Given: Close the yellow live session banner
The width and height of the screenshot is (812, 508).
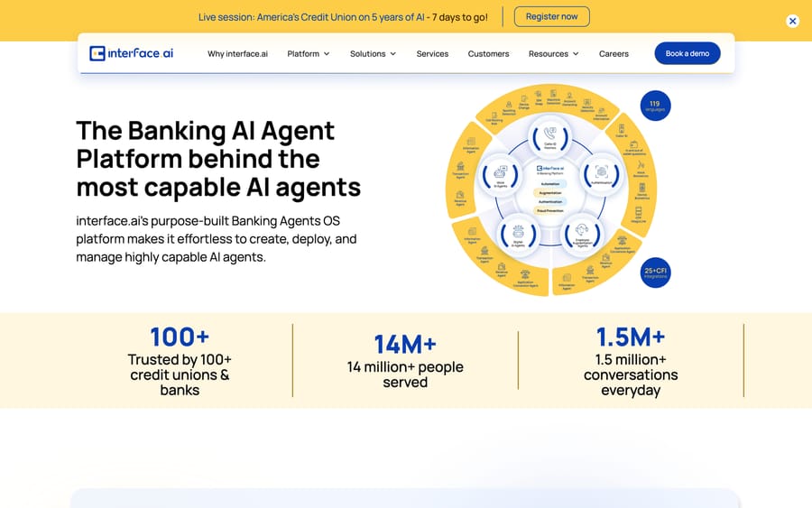Looking at the screenshot, I should tap(792, 22).
